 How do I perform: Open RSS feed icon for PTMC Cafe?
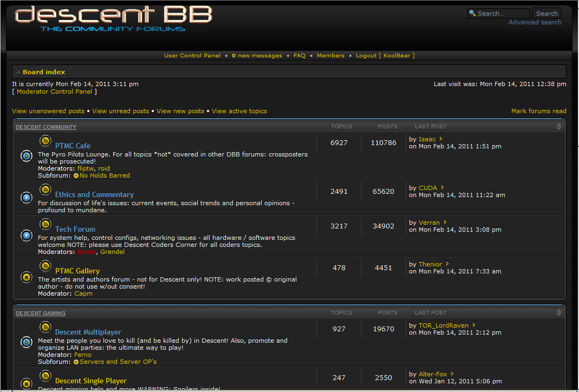tap(45, 141)
